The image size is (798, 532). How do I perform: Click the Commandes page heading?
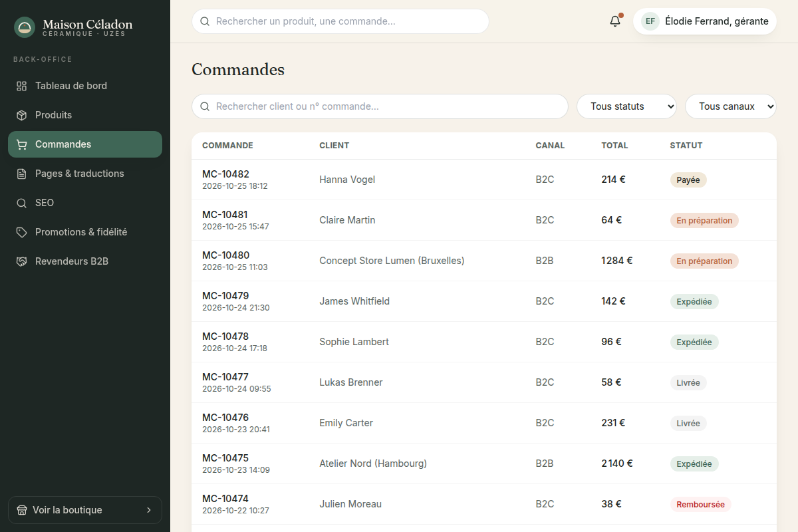[238, 69]
